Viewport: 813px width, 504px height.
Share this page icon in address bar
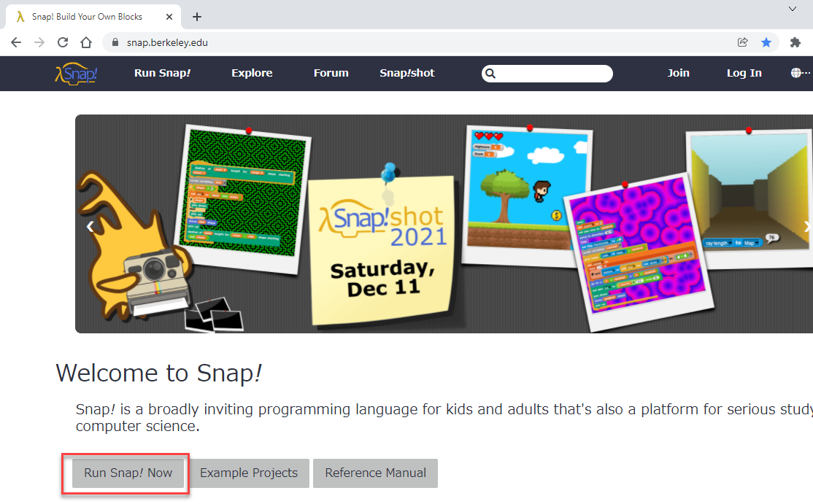(x=742, y=42)
